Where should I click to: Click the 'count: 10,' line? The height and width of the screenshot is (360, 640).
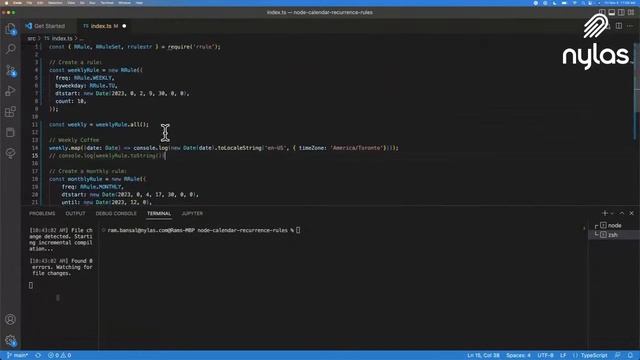pos(71,101)
